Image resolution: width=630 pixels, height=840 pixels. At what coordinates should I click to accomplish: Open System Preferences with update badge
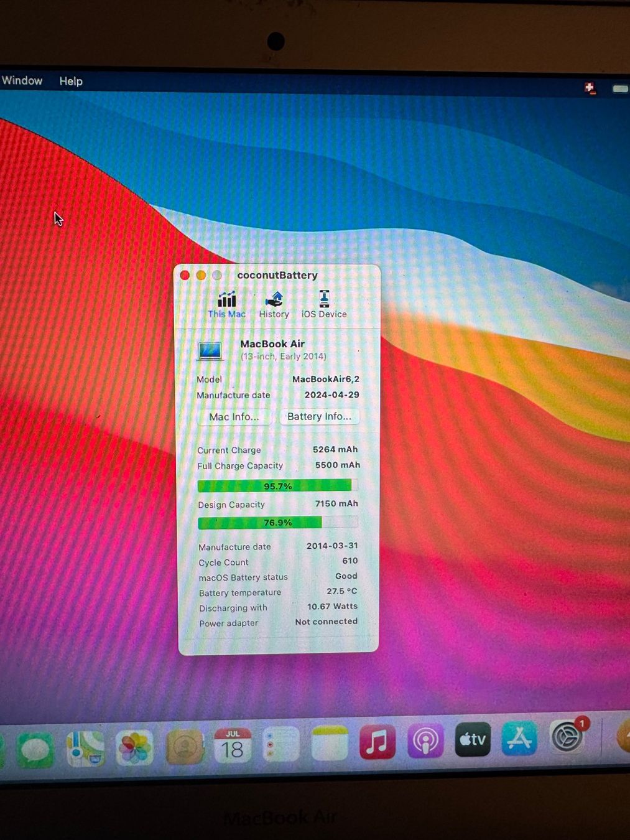(x=567, y=737)
